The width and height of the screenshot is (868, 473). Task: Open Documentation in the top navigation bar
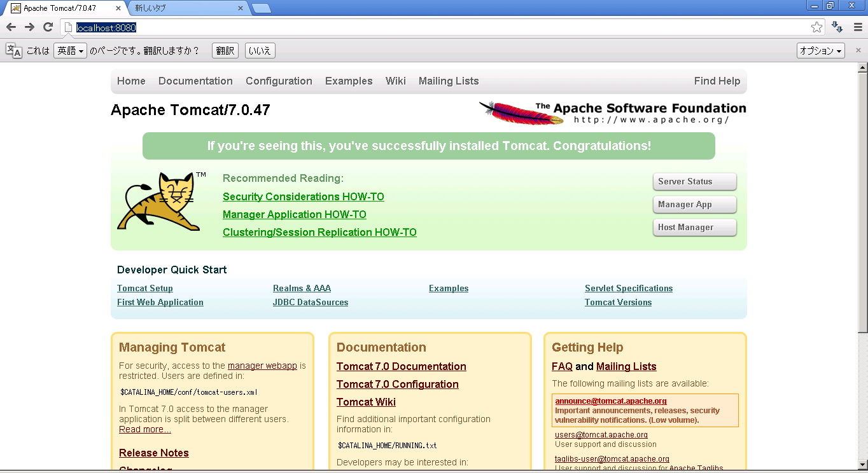(x=195, y=81)
